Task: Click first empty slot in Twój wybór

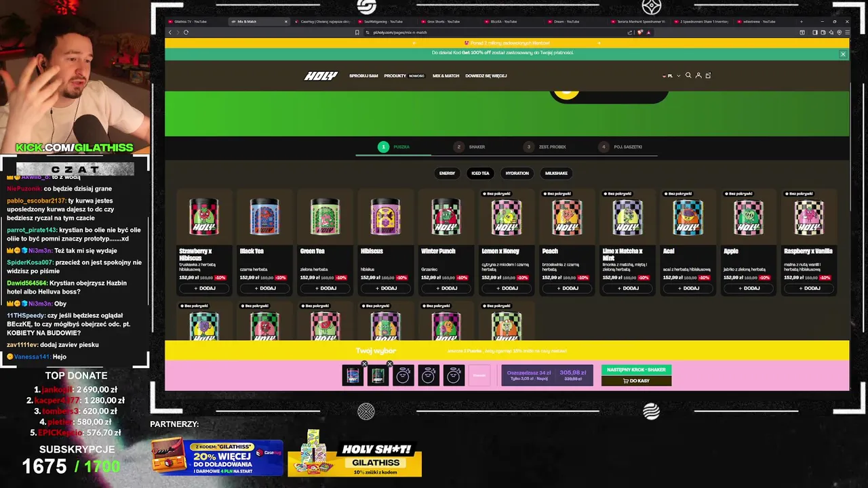Action: click(x=403, y=375)
